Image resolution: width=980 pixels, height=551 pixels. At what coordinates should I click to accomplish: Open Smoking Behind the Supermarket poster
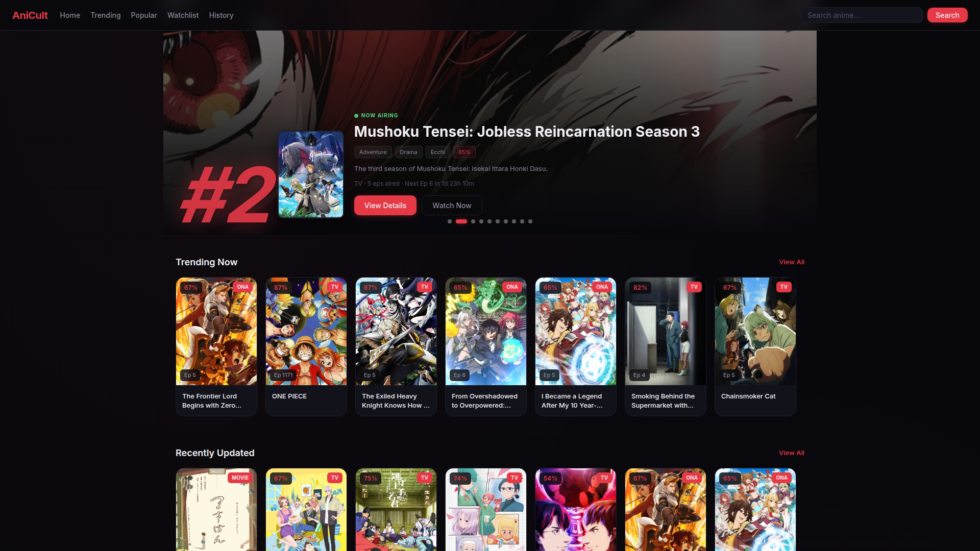tap(666, 332)
